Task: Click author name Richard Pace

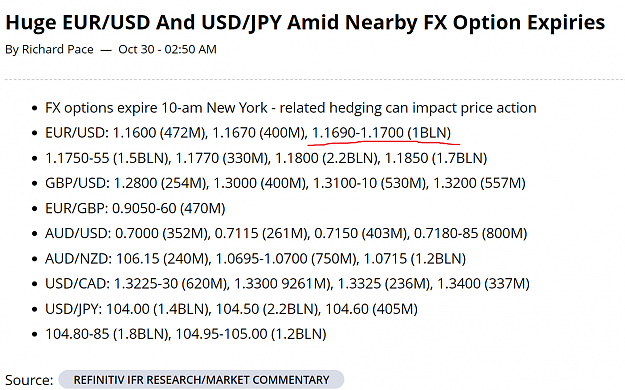Action: pyautogui.click(x=58, y=49)
